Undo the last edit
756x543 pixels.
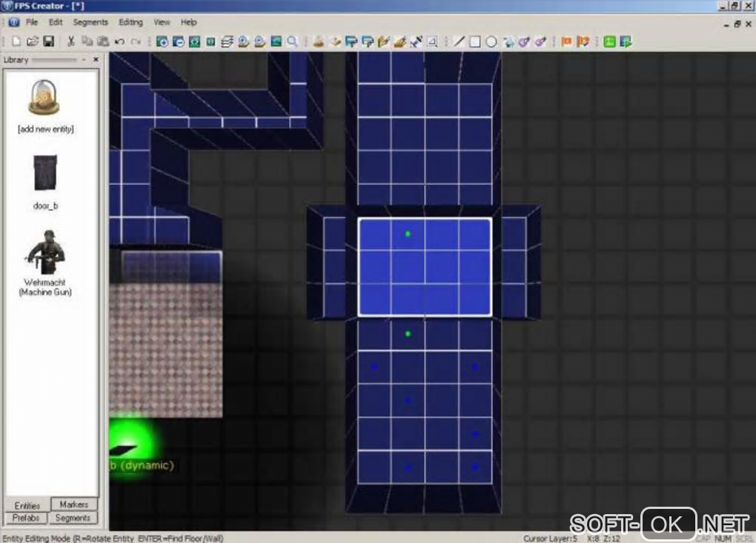click(x=119, y=41)
